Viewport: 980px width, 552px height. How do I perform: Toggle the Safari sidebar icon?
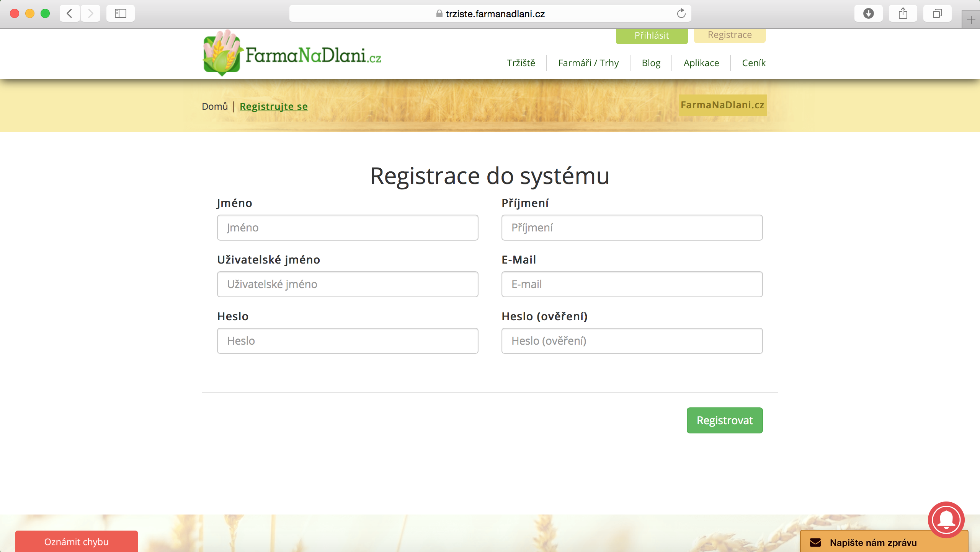pos(121,14)
